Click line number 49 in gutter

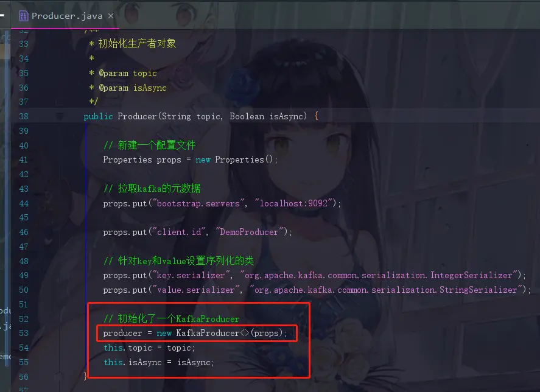[24, 275]
